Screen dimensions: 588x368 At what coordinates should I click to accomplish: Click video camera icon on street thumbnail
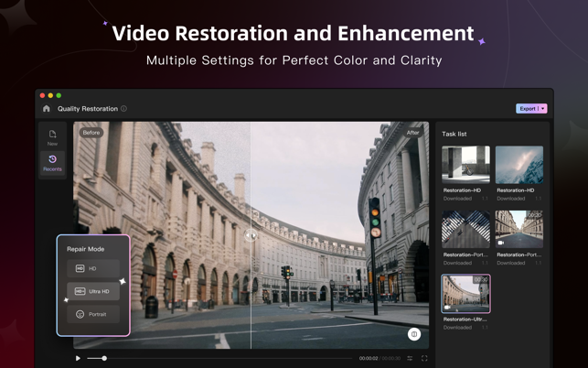coord(500,243)
